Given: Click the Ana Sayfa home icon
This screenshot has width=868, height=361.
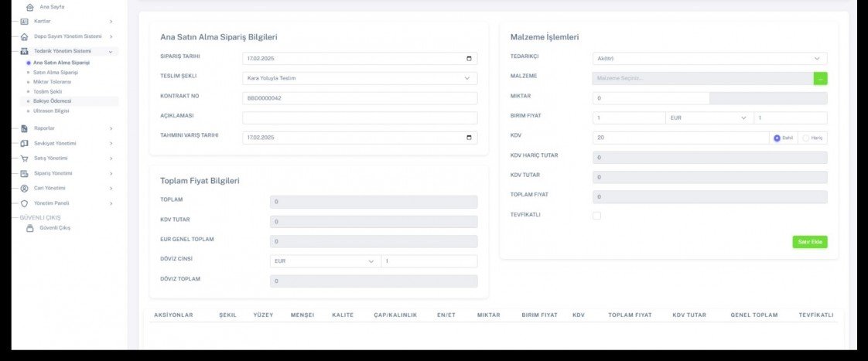Looking at the screenshot, I should click(x=29, y=7).
